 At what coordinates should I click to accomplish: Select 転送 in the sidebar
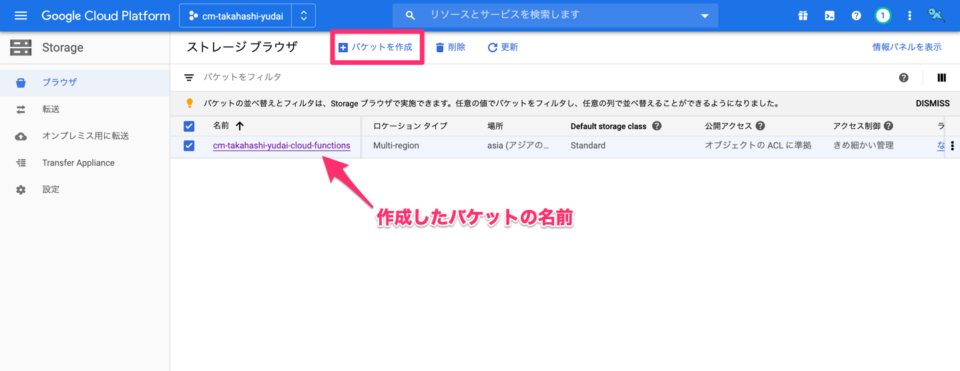pos(84,109)
